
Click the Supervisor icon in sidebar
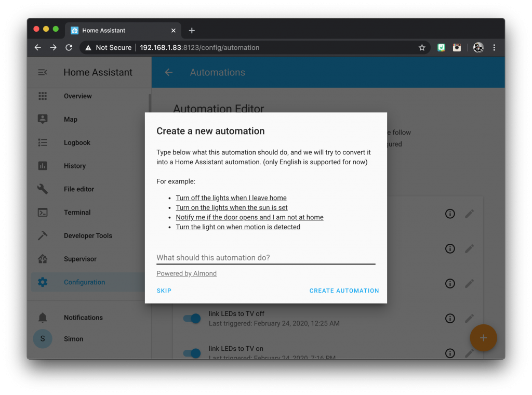[43, 259]
